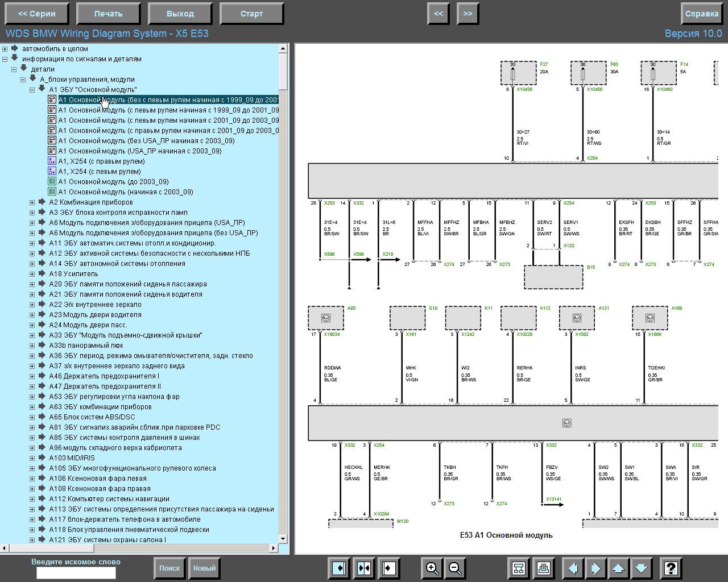
Task: Expand A65 Блок систем ABS/DSC node
Action: (32, 417)
